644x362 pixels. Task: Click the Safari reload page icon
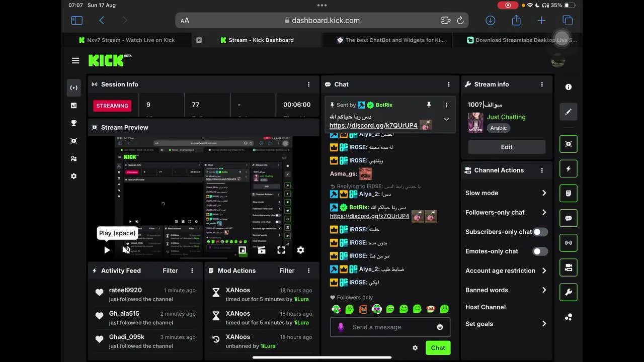pyautogui.click(x=460, y=21)
